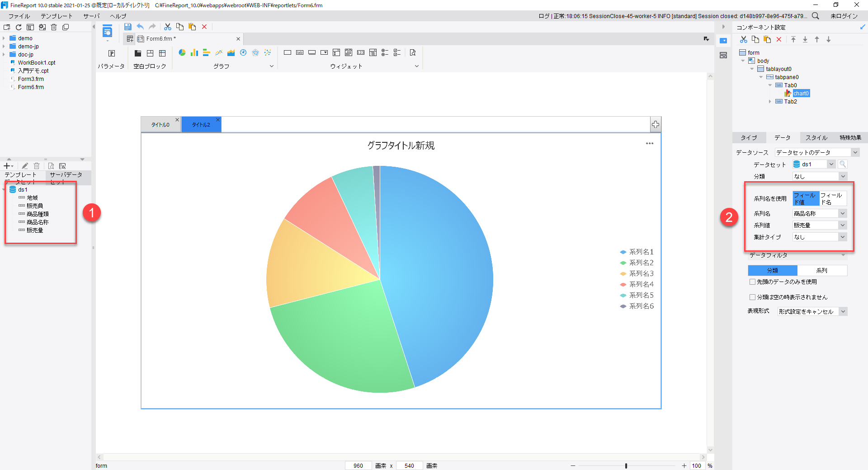Open the テンプレート menu
868x470 pixels.
click(57, 16)
